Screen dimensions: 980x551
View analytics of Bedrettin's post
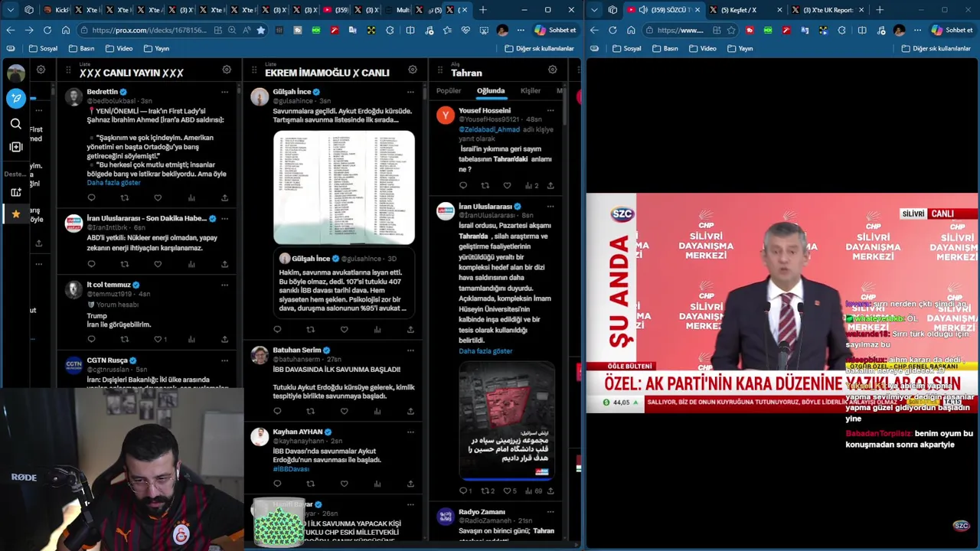[x=191, y=198]
